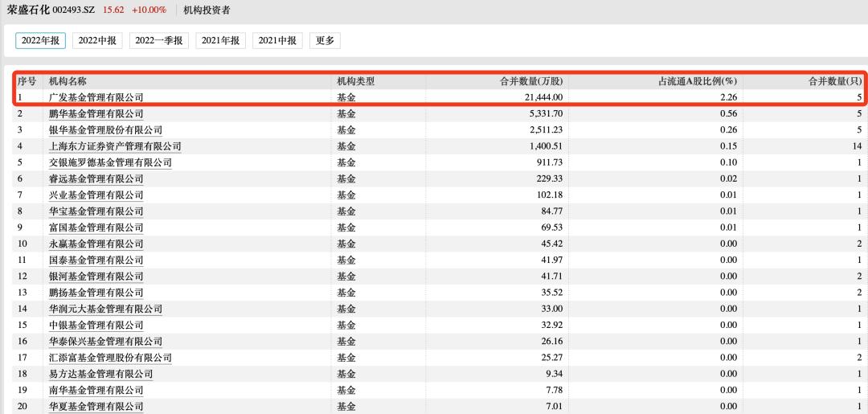Open 易方达基金管理有限公司 link

pyautogui.click(x=100, y=374)
